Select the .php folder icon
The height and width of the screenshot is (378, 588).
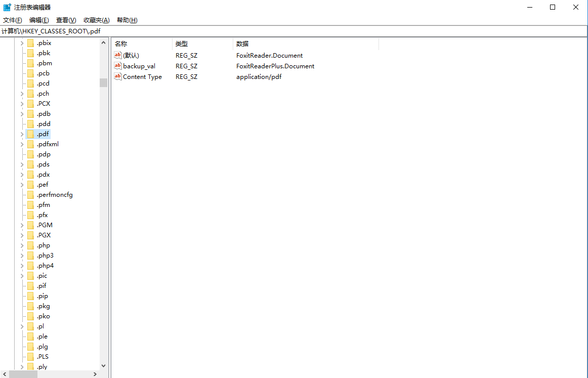31,245
